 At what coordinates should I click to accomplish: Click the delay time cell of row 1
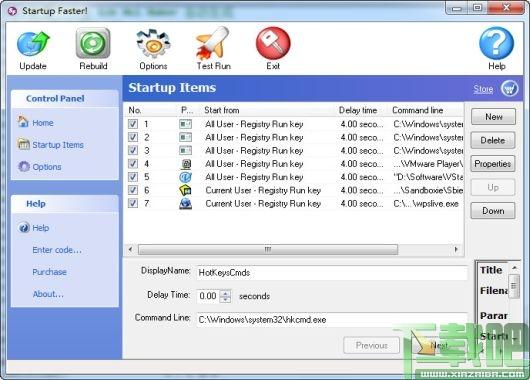click(x=362, y=124)
